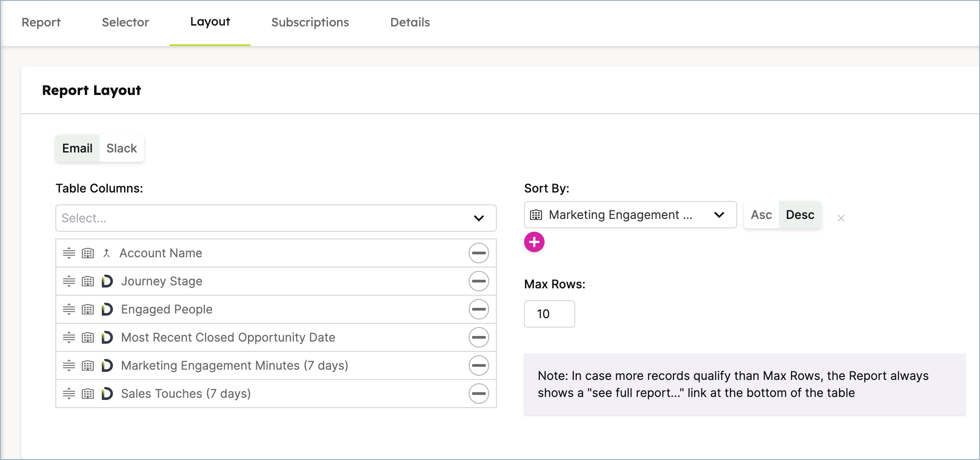Grab drag handle of Sales Touches row

[69, 394]
